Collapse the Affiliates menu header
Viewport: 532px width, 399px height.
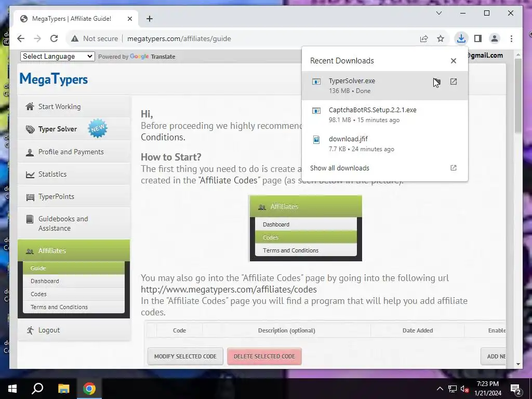[x=74, y=250]
